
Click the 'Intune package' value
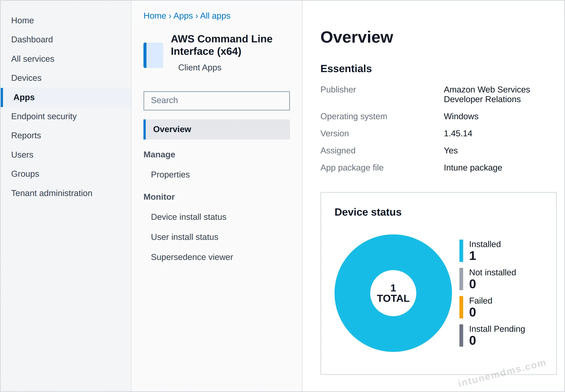click(473, 168)
